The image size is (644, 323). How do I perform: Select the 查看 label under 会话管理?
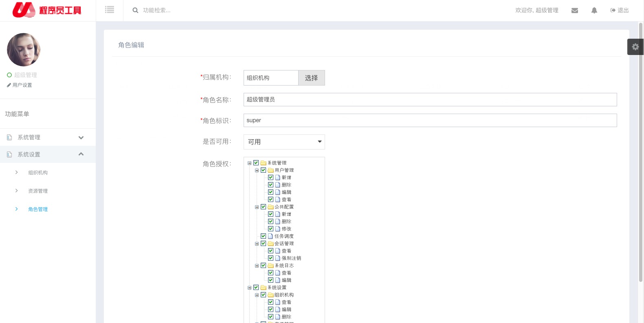point(287,251)
